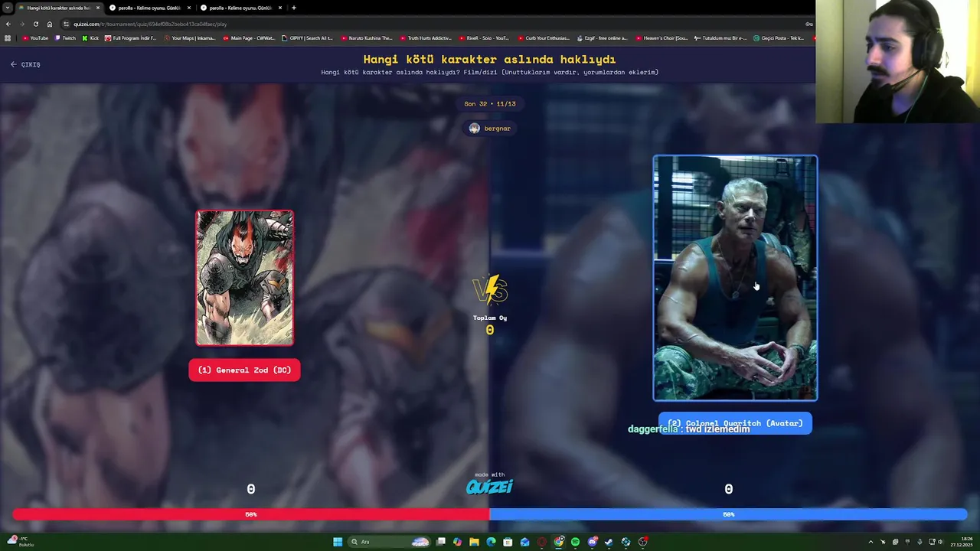Click the quiz title Hangi kötü karakter aslında haklıydı
Viewport: 980px width, 551px height.
490,59
